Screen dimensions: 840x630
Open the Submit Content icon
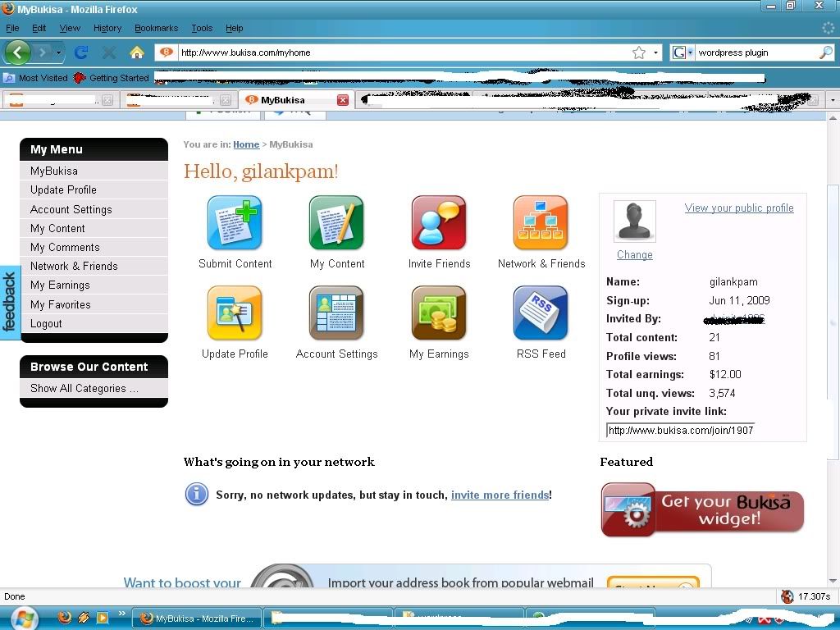(x=235, y=223)
